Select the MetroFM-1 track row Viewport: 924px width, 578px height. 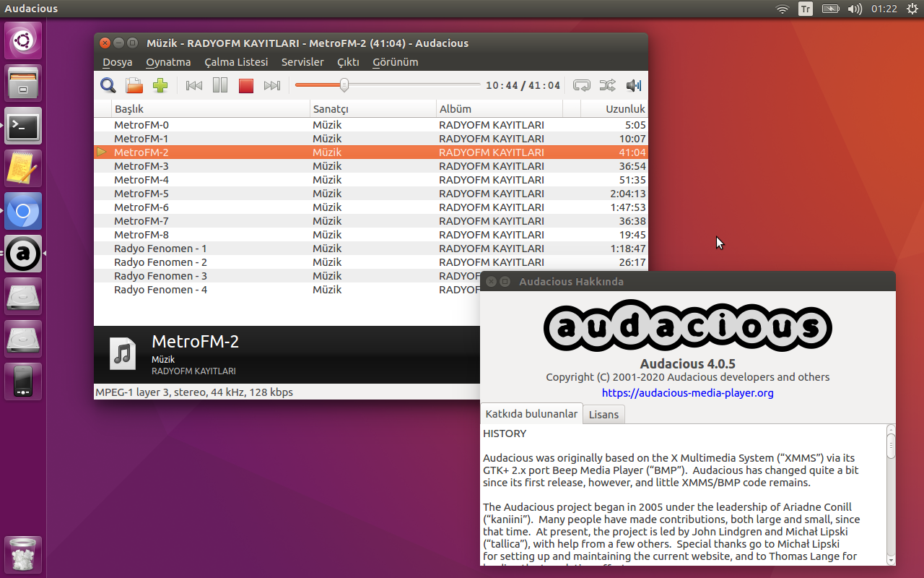pyautogui.click(x=370, y=139)
